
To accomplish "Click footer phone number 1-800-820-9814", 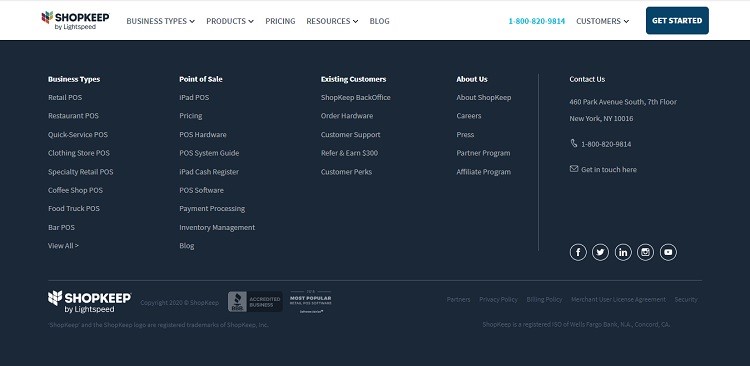I will [606, 144].
